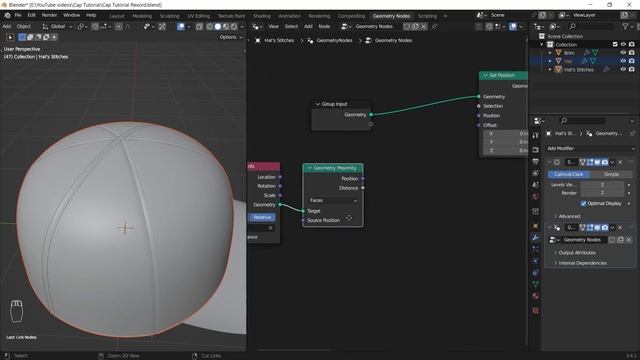Viewport: 640px width, 360px height.
Task: Open the Physics properties tab icon
Action: tap(536, 261)
